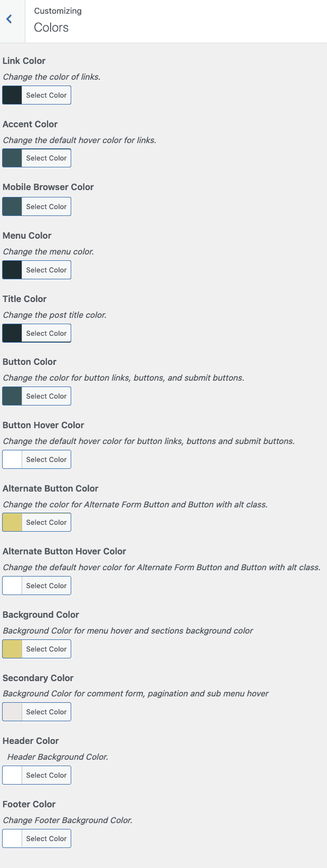
Task: Open the Link Color picker
Action: [x=46, y=95]
